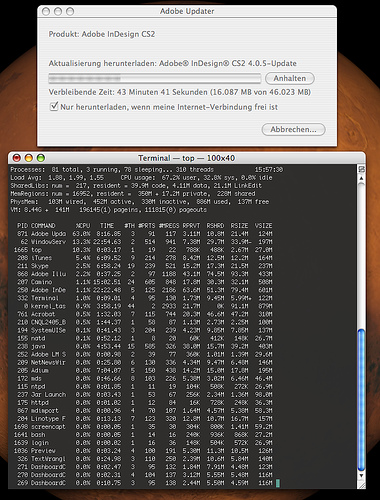Click the Anhalten button in Adobe Updater
This screenshot has width=380, height=500.
(x=290, y=78)
